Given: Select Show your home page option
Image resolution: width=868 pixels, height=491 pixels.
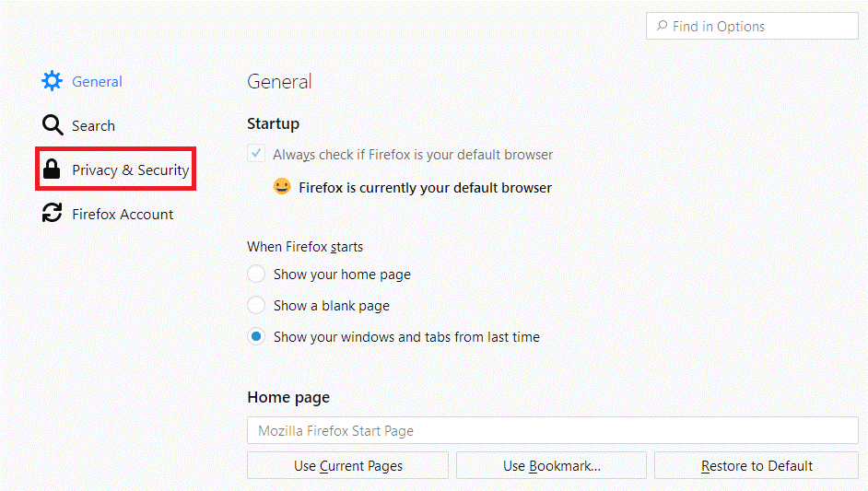Looking at the screenshot, I should pyautogui.click(x=256, y=275).
